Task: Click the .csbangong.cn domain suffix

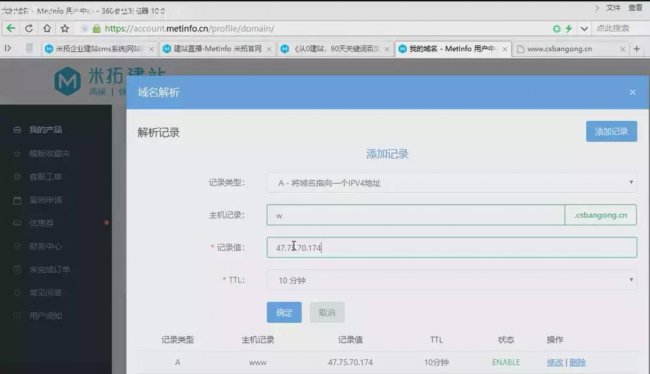Action: pyautogui.click(x=601, y=215)
